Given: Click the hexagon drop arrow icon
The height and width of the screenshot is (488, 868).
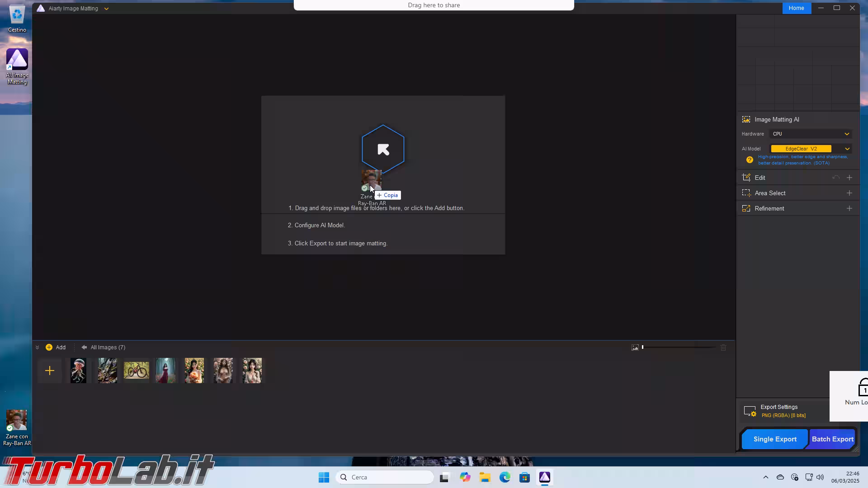Looking at the screenshot, I should click(x=383, y=149).
